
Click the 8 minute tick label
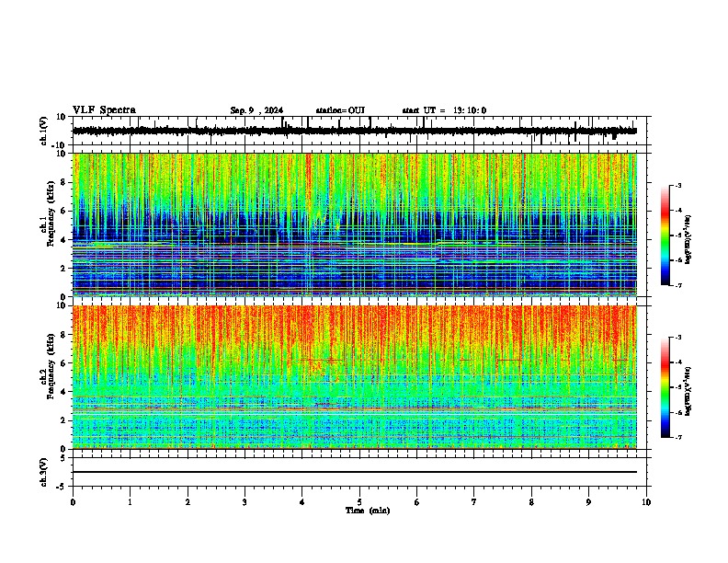(x=531, y=502)
